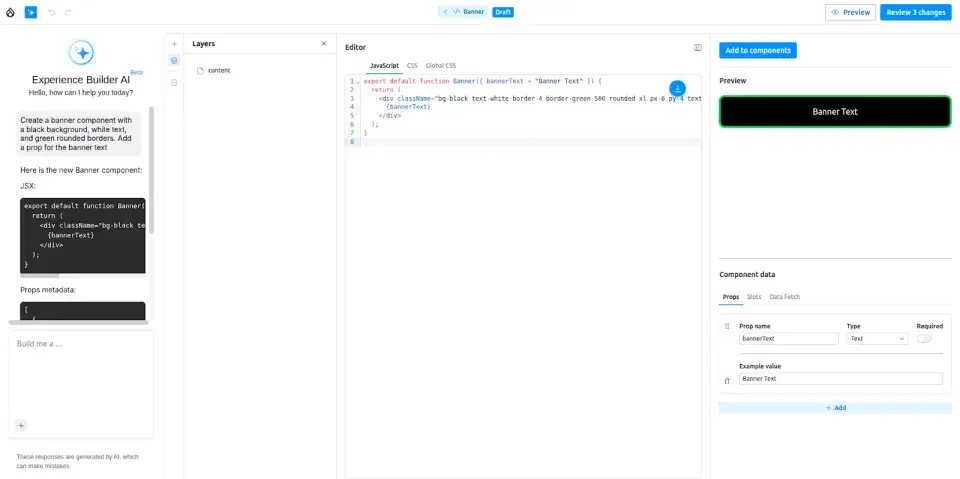Toggle the AI sparkle assistant button
The image size is (960, 479).
[31, 12]
